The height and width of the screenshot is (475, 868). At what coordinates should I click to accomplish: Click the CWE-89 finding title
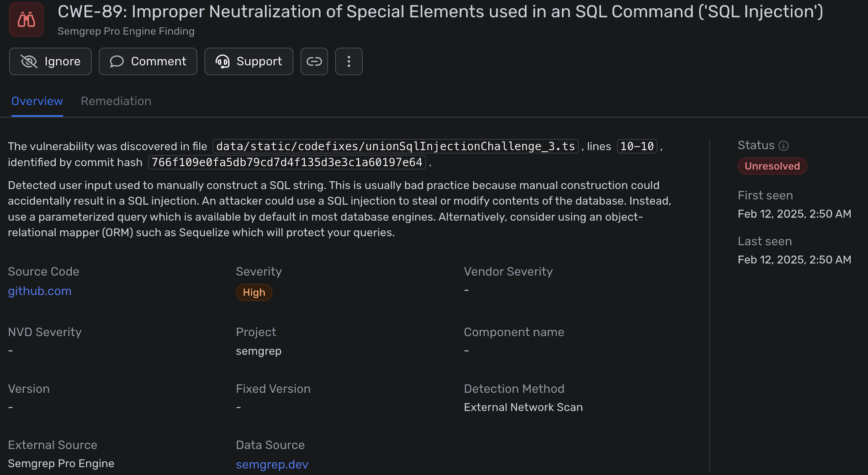pos(440,11)
